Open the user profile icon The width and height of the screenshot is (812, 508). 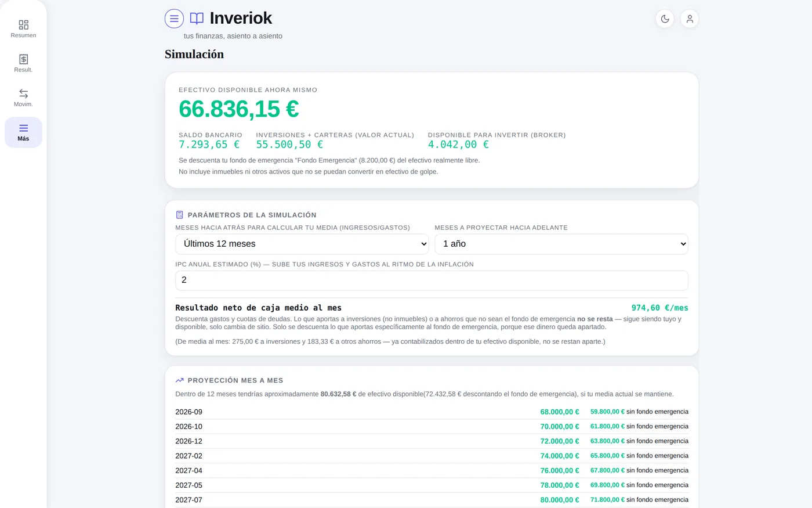pos(690,19)
